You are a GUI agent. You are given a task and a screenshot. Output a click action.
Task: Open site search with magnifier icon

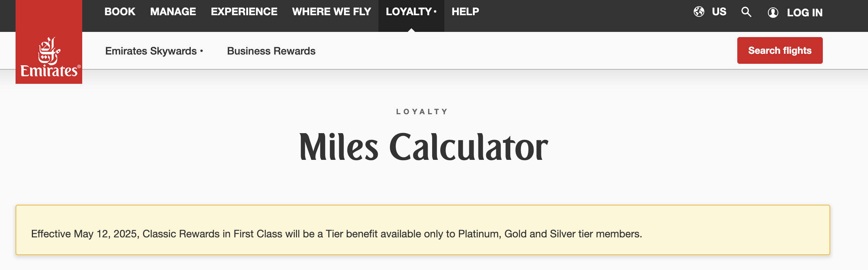coord(746,12)
